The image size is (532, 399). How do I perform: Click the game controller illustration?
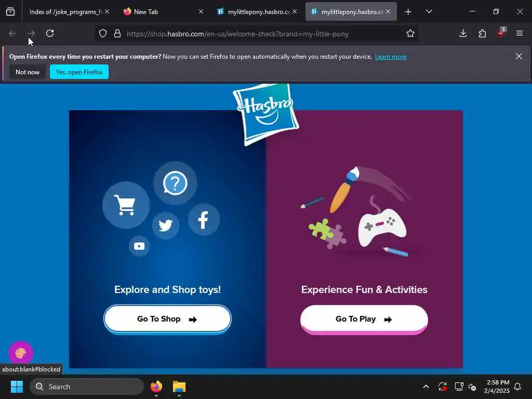(382, 227)
